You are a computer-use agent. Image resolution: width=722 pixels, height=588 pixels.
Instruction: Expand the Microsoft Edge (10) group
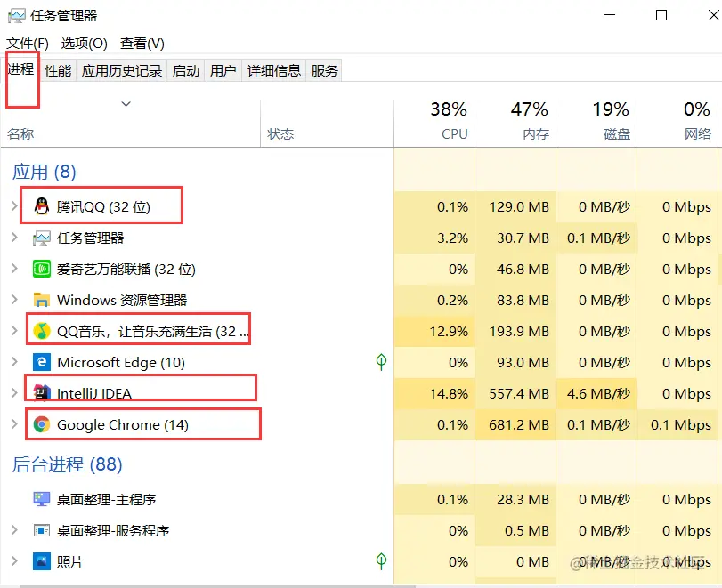click(x=15, y=362)
